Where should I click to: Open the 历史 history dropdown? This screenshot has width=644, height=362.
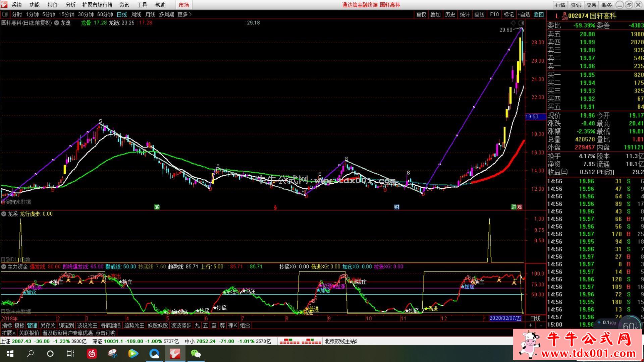[450, 14]
